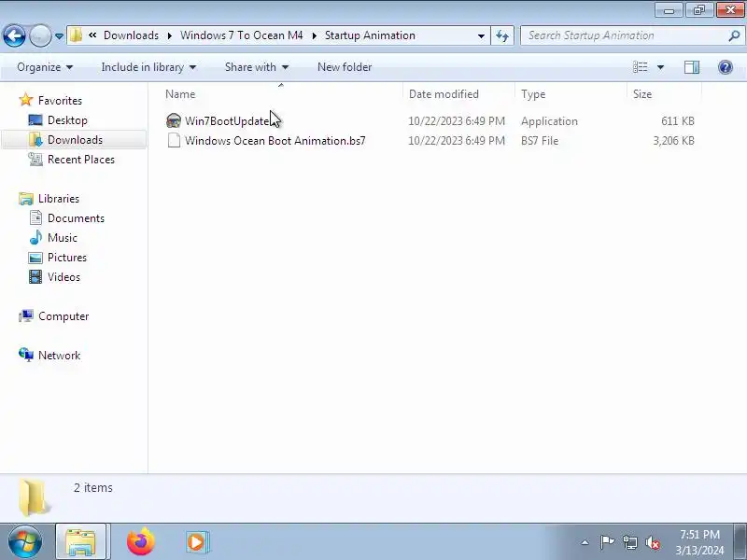Expand the arrow after Windows 7 To Ocean M4
This screenshot has width=747, height=560.
(315, 35)
